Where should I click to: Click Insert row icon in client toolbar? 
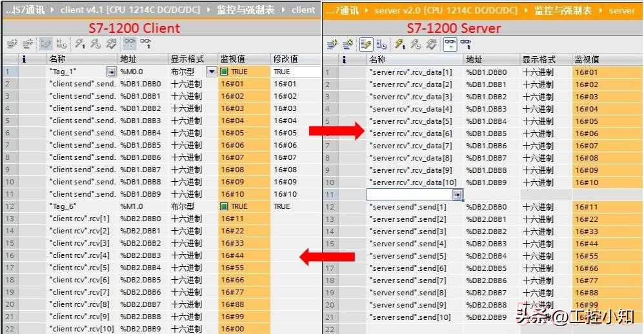[12, 43]
